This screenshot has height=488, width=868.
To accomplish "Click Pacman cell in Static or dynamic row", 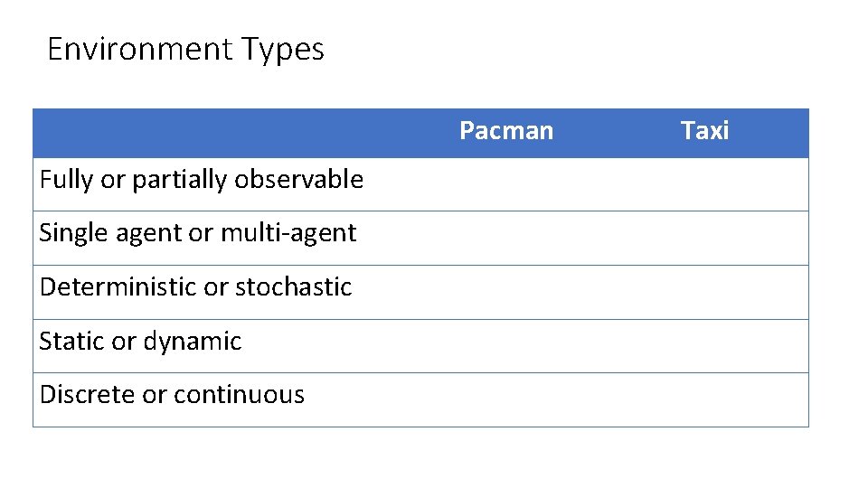I will click(x=506, y=345).
